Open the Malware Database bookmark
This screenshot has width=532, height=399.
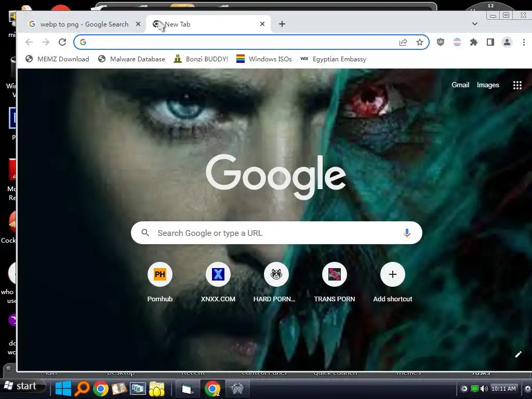click(131, 59)
